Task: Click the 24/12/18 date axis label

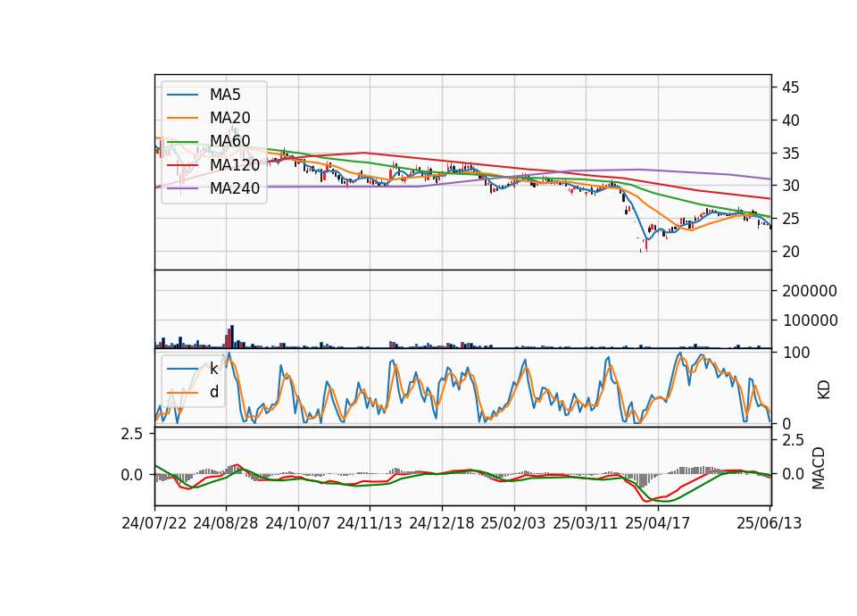Action: 442,523
